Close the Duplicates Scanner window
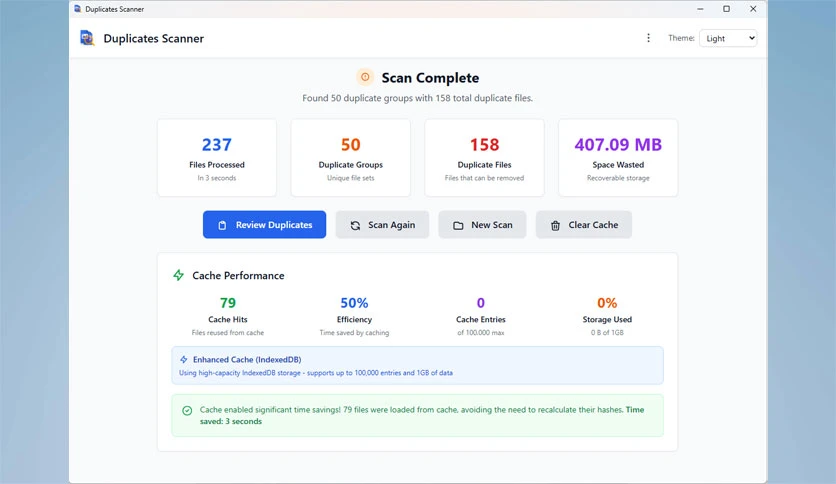 753,9
